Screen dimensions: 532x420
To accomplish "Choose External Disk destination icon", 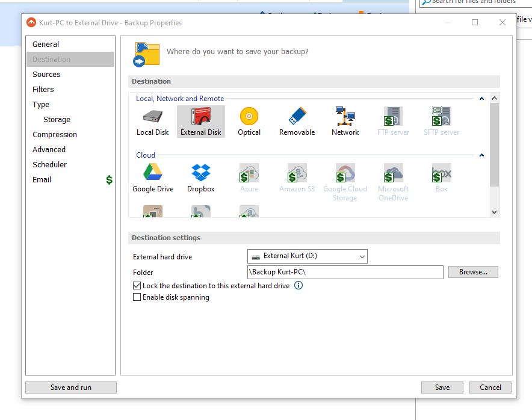I will (201, 122).
